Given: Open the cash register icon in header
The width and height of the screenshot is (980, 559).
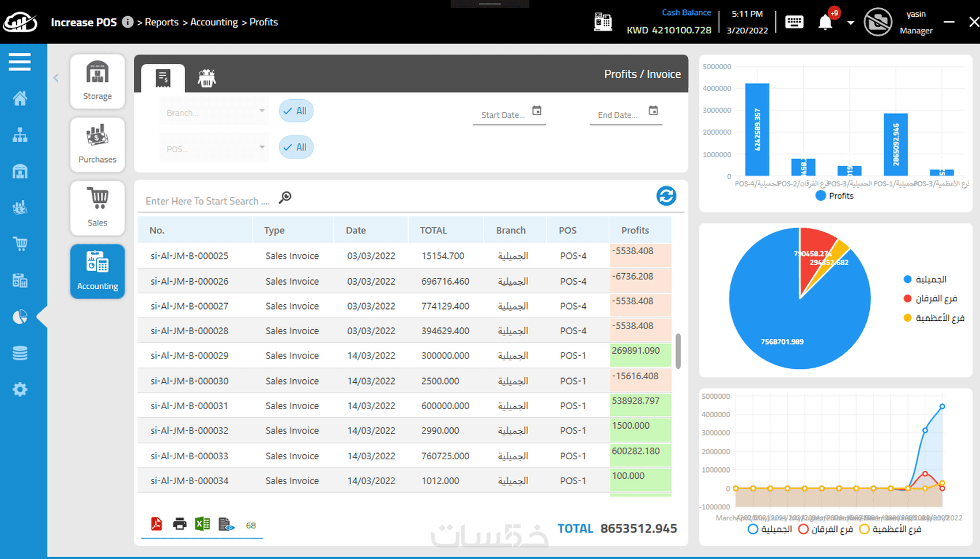Looking at the screenshot, I should tap(603, 22).
